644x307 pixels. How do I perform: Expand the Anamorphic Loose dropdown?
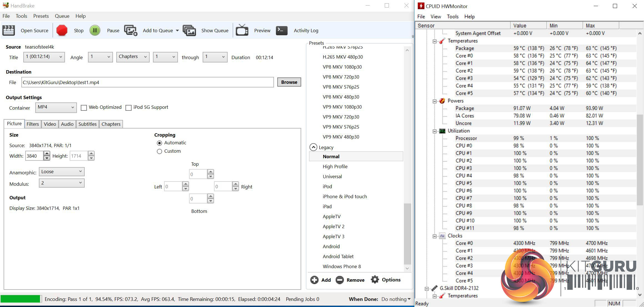[x=62, y=172]
